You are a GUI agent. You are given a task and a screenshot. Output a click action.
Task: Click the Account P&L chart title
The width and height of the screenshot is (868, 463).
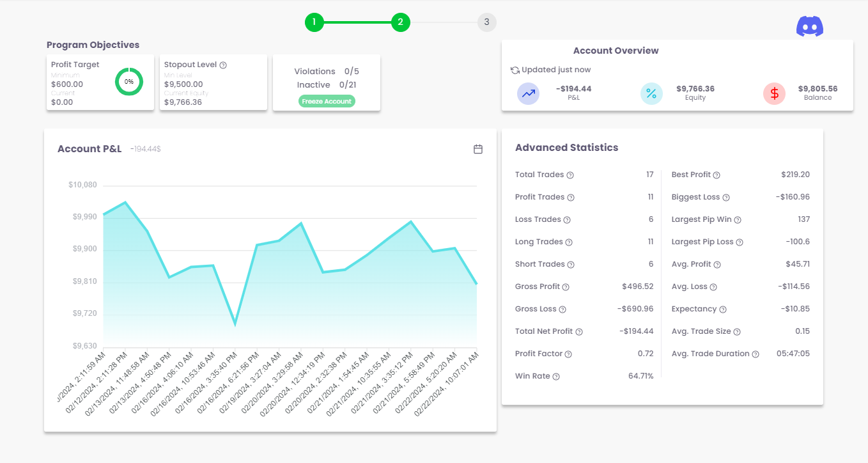(x=89, y=149)
